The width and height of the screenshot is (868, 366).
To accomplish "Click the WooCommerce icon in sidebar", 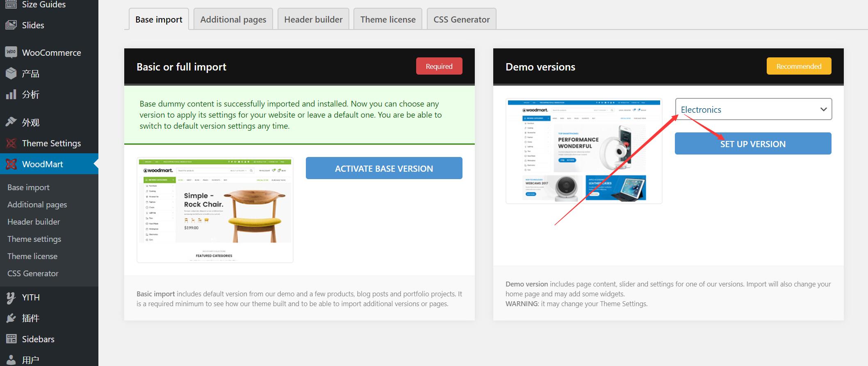I will point(11,52).
